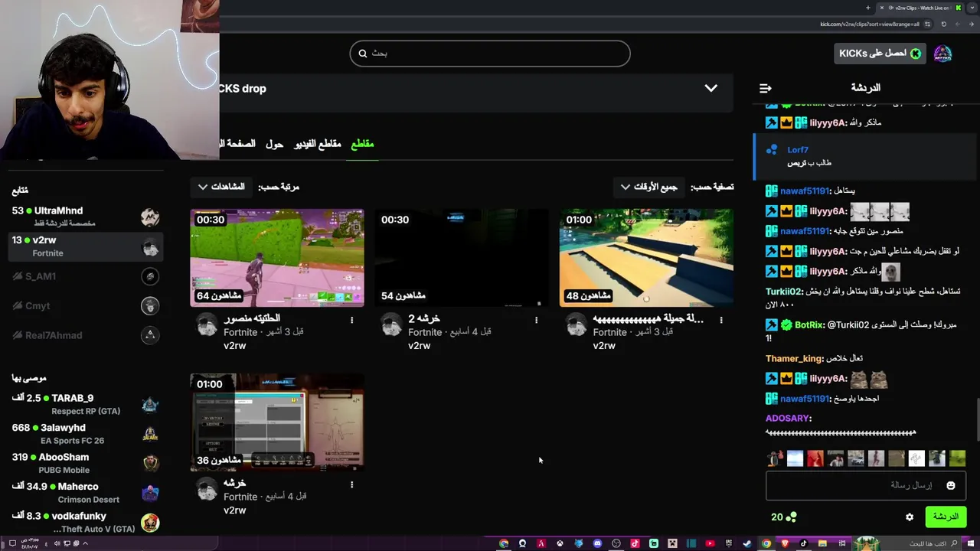
Task: Open Minecraft icon in the taskbar
Action: tap(672, 543)
